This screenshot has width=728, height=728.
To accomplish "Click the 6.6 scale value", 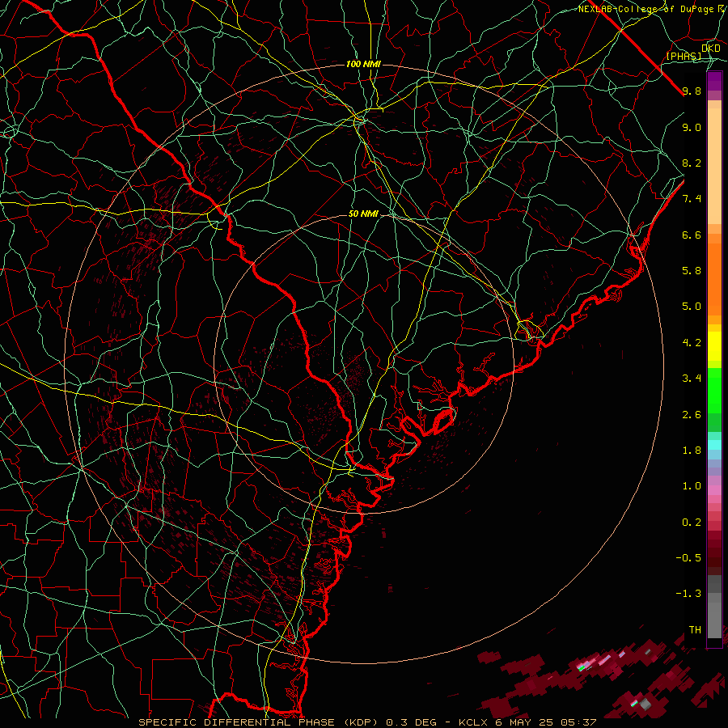I will pyautogui.click(x=692, y=235).
